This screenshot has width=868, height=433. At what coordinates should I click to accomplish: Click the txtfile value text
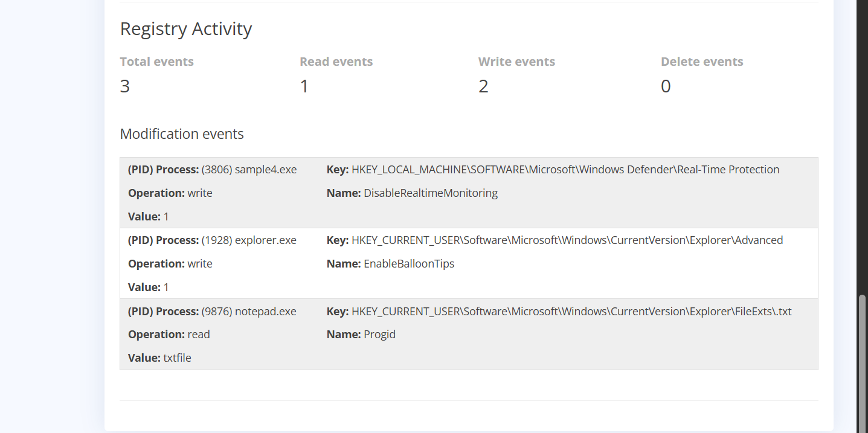(177, 358)
